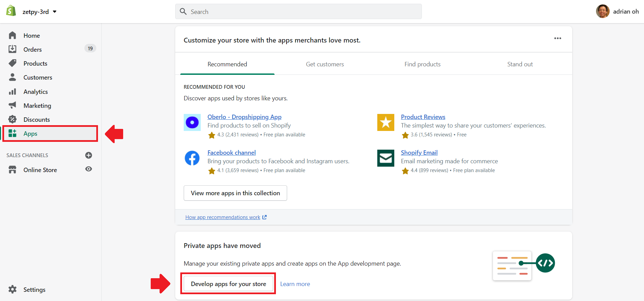Open the Stand out tab

(520, 64)
